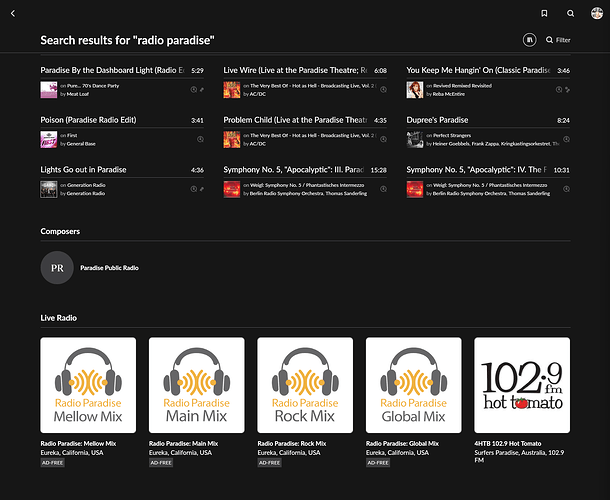Click the pink album cover in the Poison row
Viewport: 610px width, 500px height.
click(49, 140)
